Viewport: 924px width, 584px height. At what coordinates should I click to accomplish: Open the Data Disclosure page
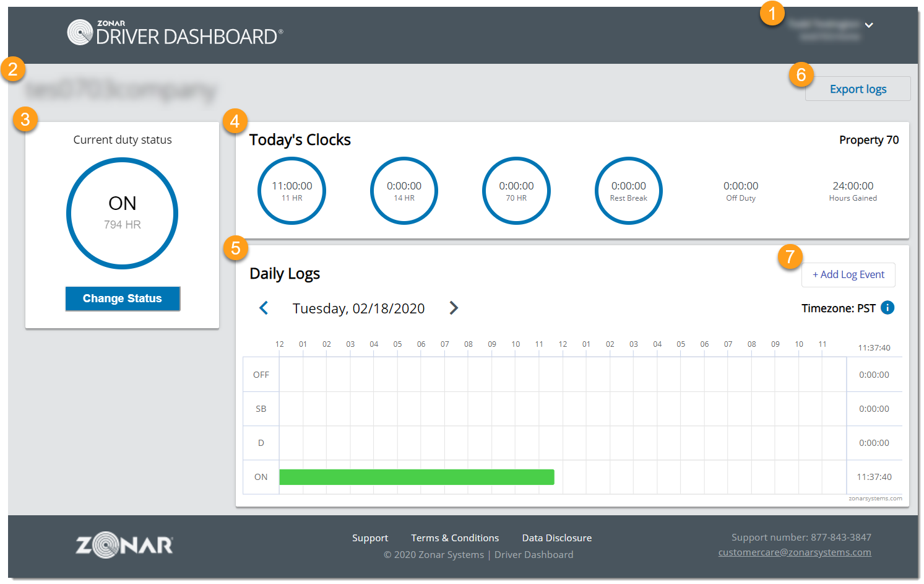point(556,538)
